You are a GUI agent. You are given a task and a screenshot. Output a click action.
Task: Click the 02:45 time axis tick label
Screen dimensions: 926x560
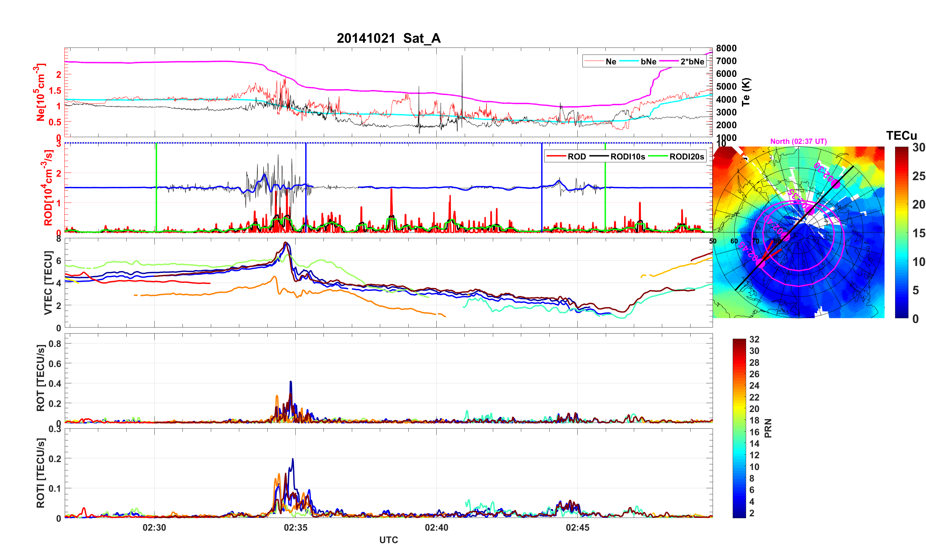tap(578, 528)
